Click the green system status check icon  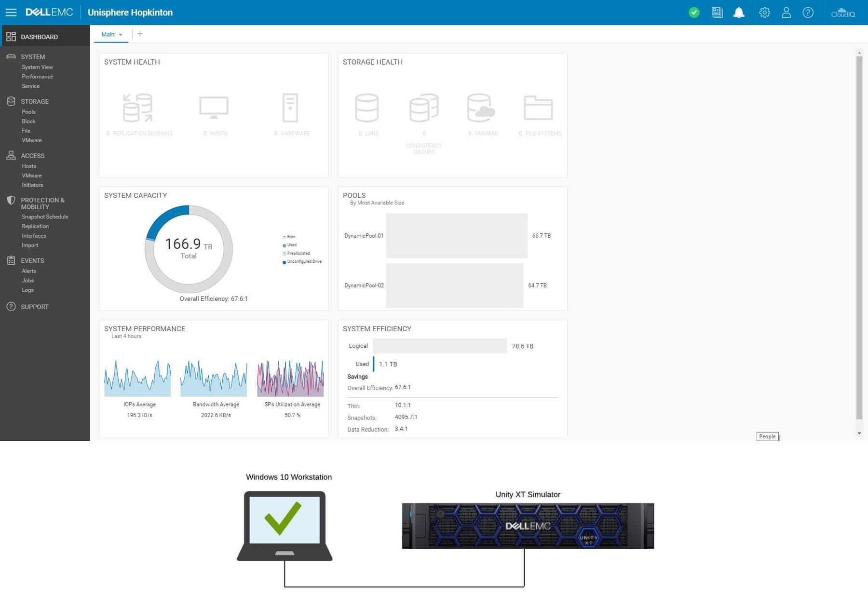[x=694, y=13]
